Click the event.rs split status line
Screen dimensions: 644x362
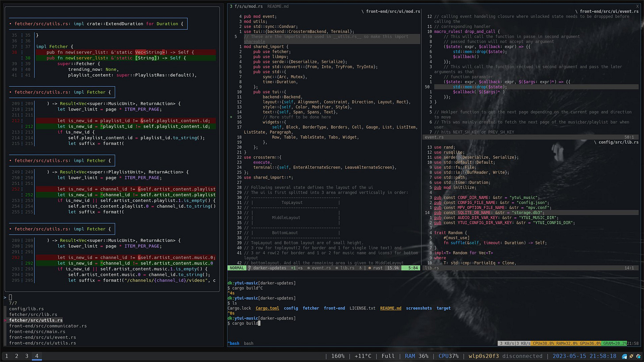(x=531, y=137)
